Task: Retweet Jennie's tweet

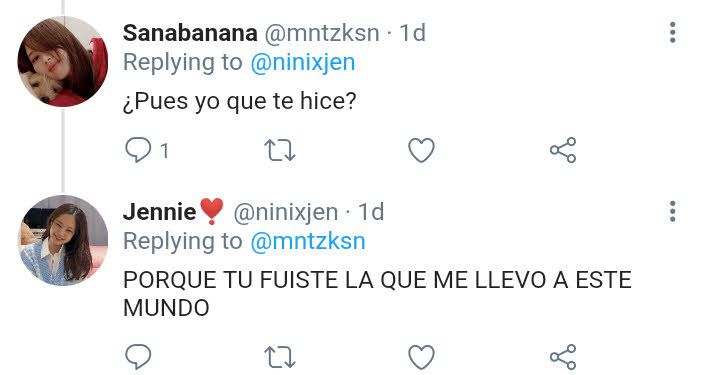Action: coord(280,357)
